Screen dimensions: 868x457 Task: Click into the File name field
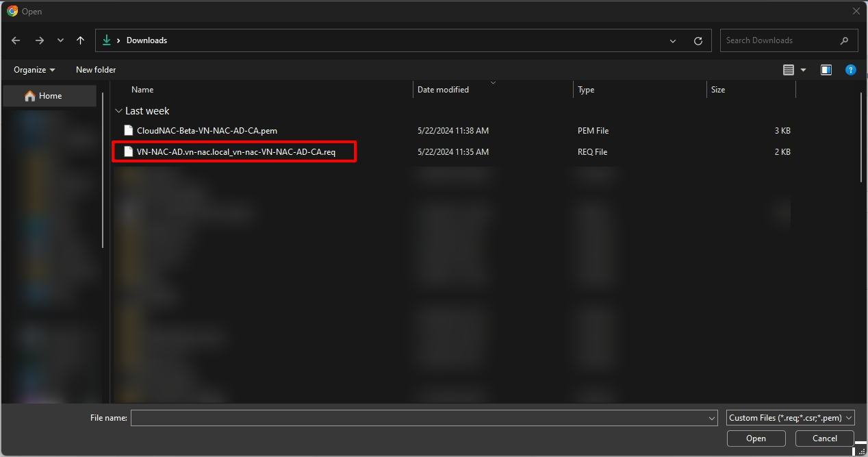(418, 418)
